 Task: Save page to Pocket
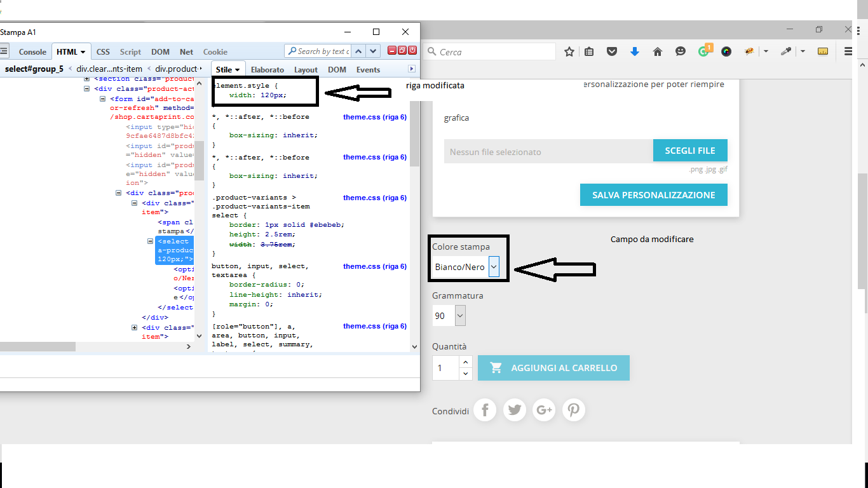pos(612,51)
